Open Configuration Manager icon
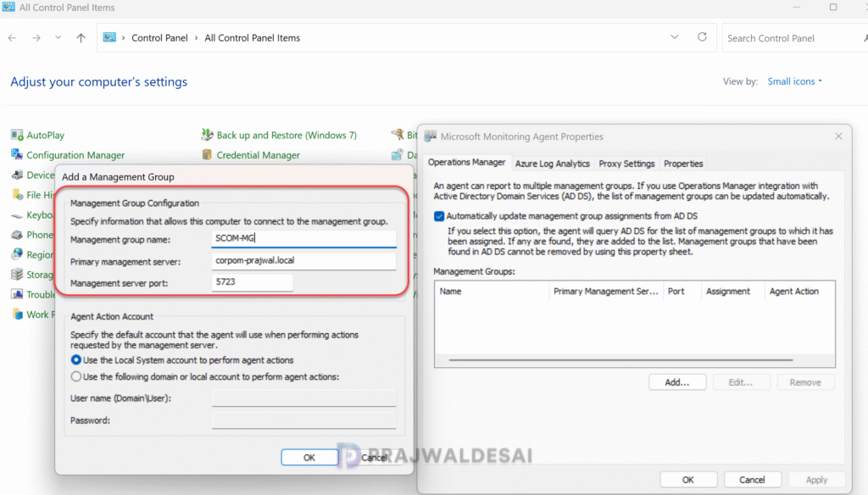 coord(17,155)
